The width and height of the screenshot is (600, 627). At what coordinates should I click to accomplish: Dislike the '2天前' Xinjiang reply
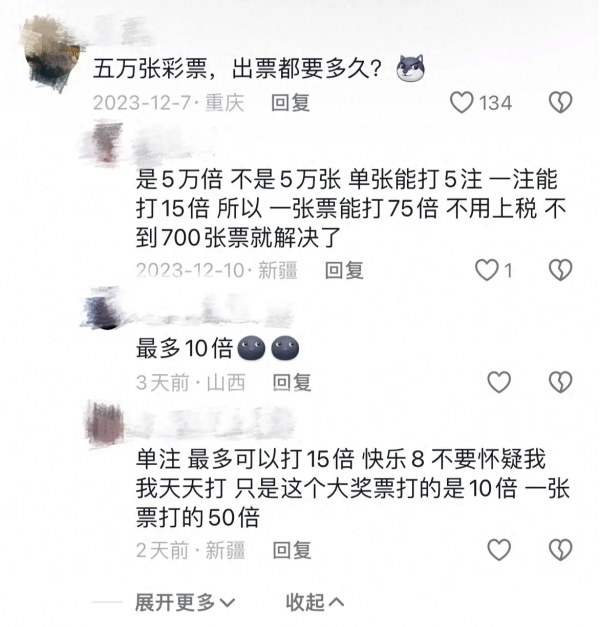point(560,550)
